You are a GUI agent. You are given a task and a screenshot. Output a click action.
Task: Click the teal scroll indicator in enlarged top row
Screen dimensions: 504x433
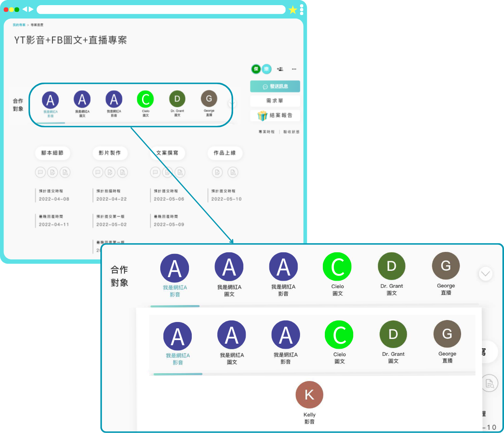click(175, 306)
